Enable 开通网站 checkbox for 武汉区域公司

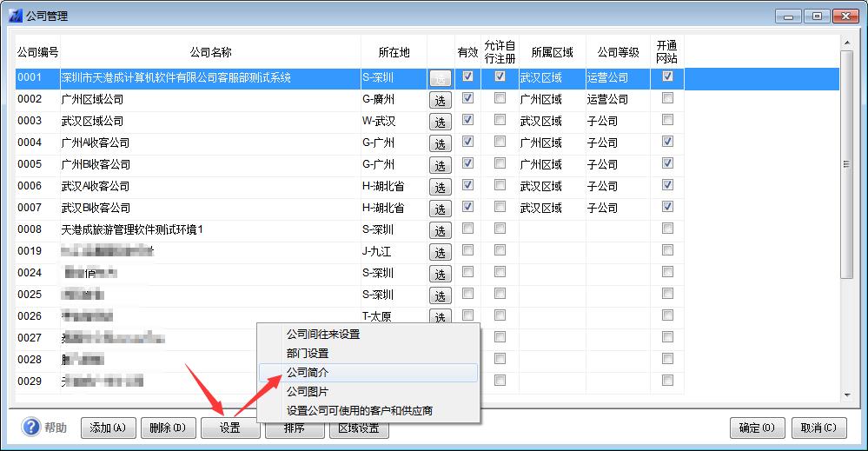pos(667,120)
